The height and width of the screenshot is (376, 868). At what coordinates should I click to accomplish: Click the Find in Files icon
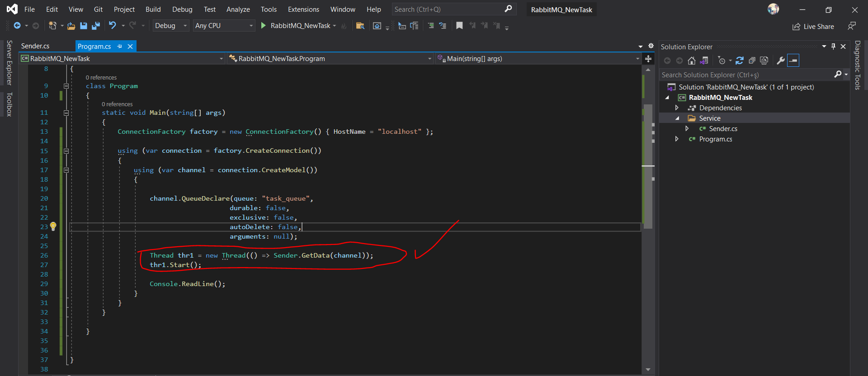coord(360,26)
